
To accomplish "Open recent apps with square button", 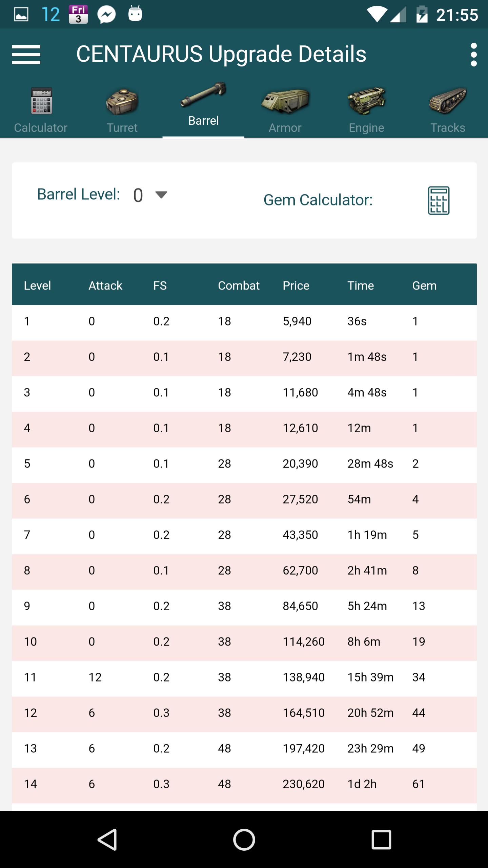I will pyautogui.click(x=381, y=840).
